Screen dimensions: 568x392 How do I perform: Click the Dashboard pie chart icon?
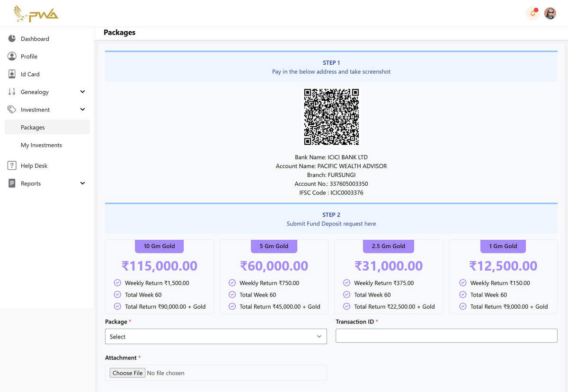click(x=12, y=39)
